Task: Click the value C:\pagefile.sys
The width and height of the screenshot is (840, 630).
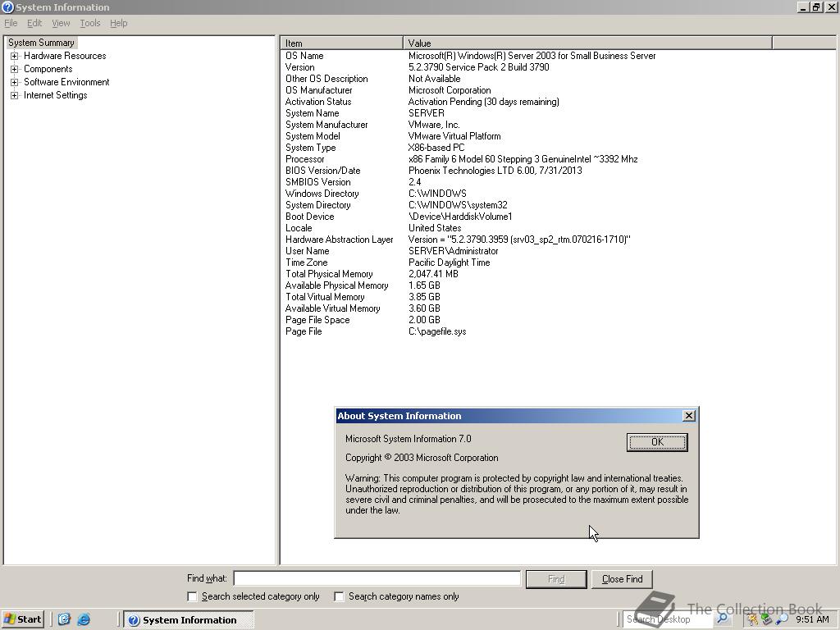Action: (x=437, y=331)
